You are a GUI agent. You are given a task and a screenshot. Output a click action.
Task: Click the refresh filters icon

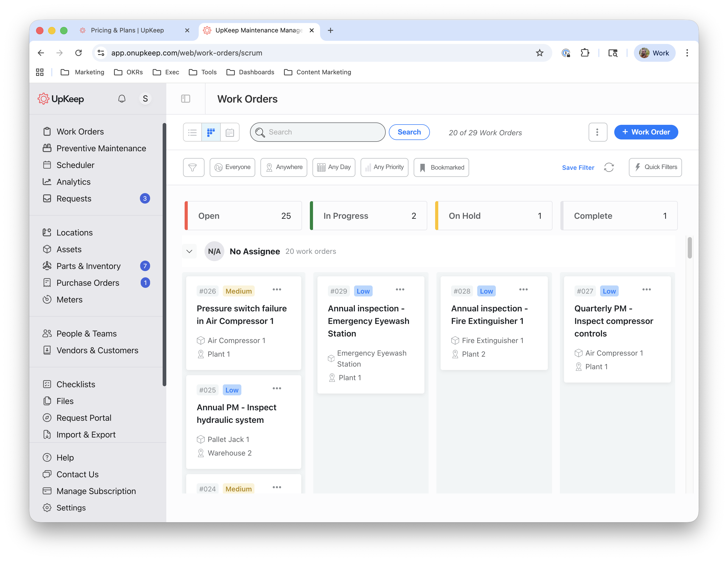609,167
